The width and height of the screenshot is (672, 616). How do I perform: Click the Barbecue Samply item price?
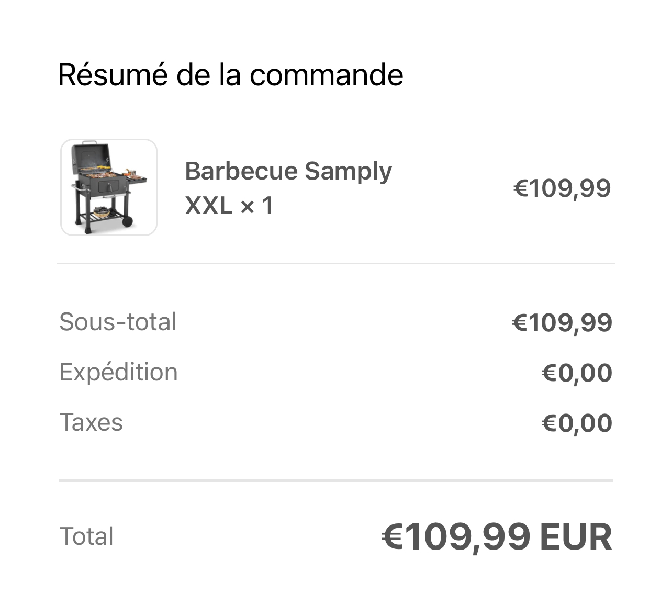pyautogui.click(x=562, y=188)
